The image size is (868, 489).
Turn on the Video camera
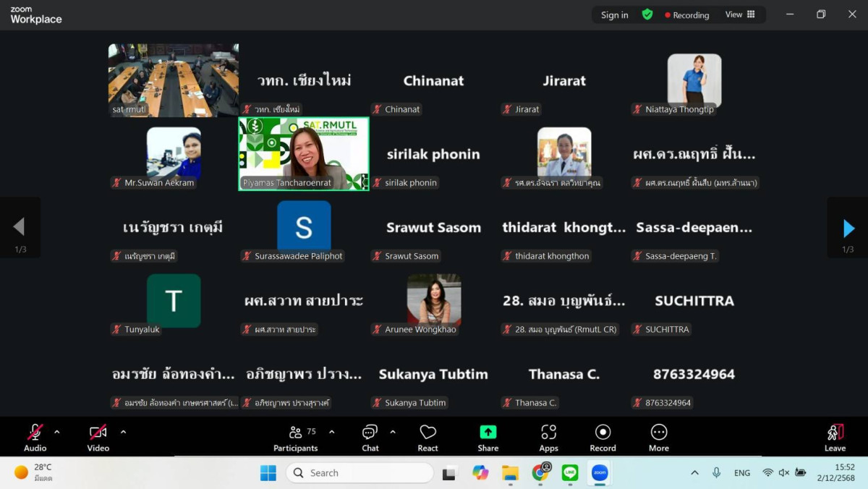(x=98, y=438)
